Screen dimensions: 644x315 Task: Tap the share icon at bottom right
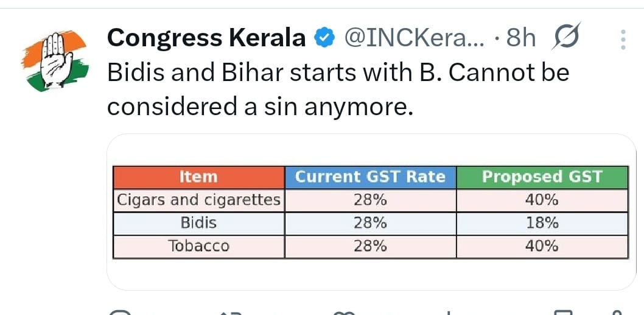click(x=615, y=312)
